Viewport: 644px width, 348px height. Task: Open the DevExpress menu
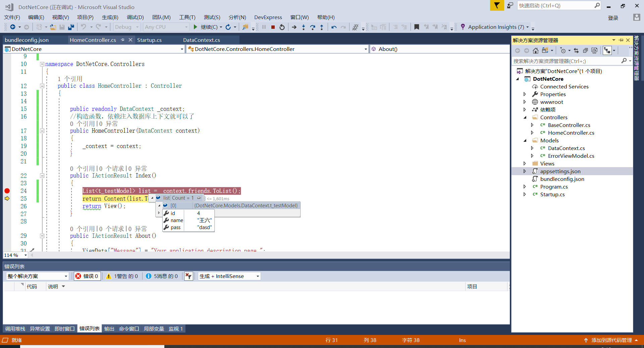[268, 17]
